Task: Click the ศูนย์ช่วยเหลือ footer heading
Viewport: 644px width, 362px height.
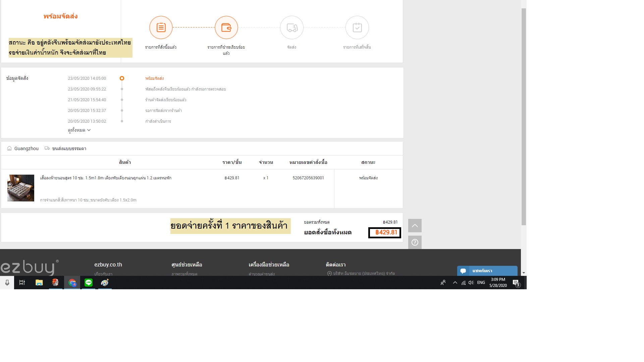Action: [186, 264]
